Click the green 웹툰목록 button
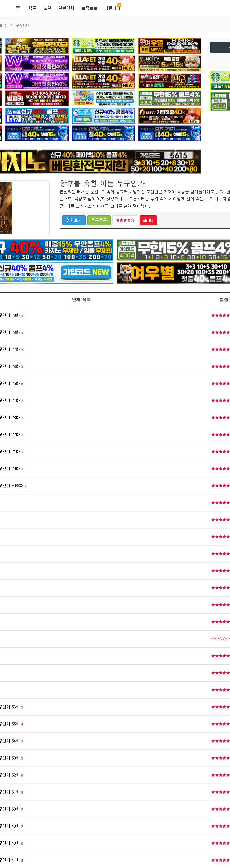The width and height of the screenshot is (230, 868). click(99, 220)
